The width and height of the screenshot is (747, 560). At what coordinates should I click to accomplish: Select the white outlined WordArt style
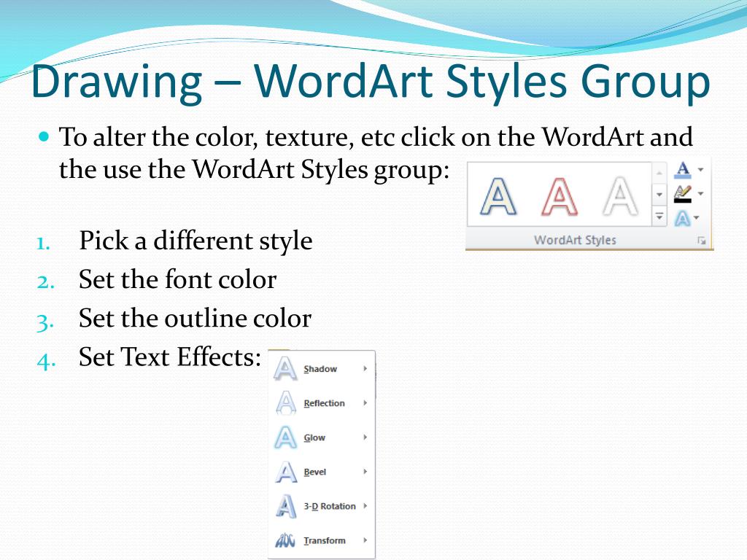pyautogui.click(x=620, y=196)
